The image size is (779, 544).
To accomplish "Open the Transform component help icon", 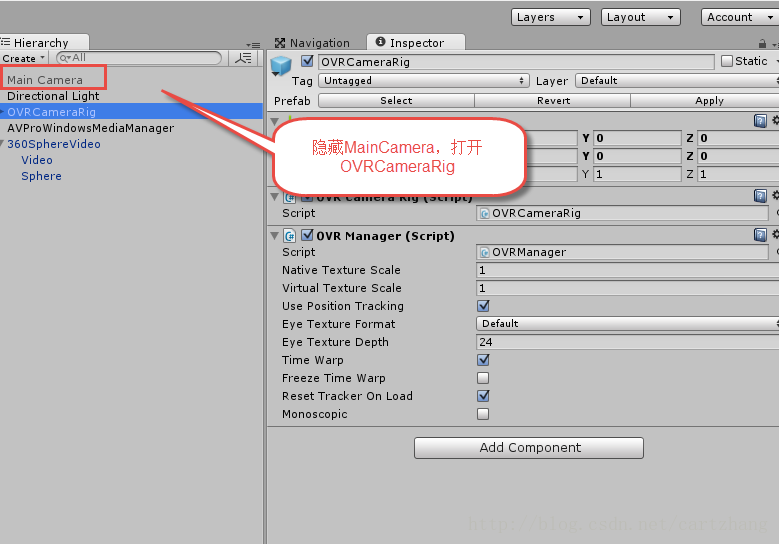I will point(760,121).
